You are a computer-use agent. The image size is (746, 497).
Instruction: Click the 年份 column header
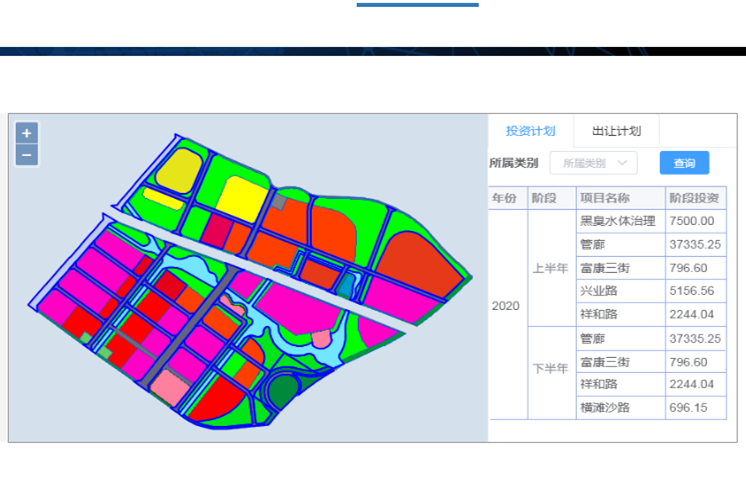pos(508,198)
